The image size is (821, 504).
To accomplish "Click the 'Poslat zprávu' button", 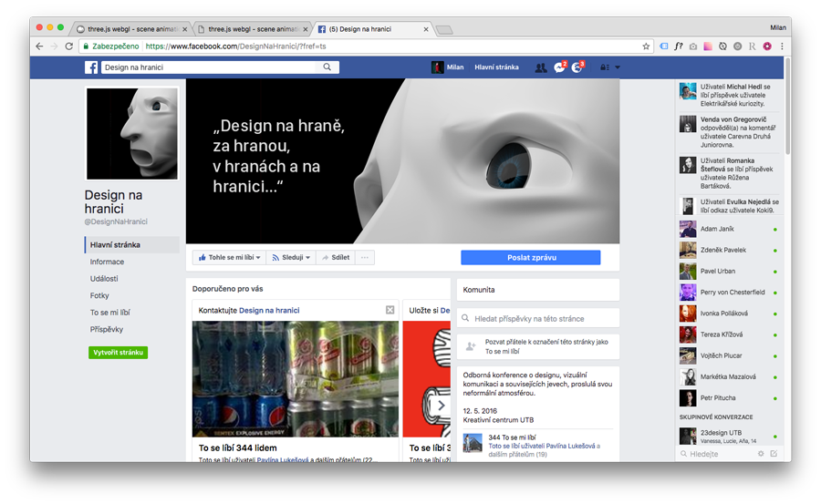I will pos(530,258).
